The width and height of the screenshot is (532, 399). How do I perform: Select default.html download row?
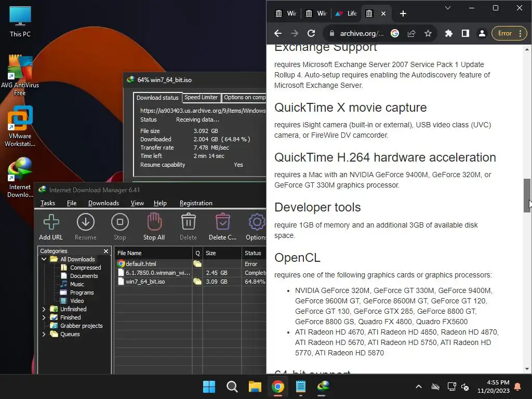pyautogui.click(x=191, y=264)
